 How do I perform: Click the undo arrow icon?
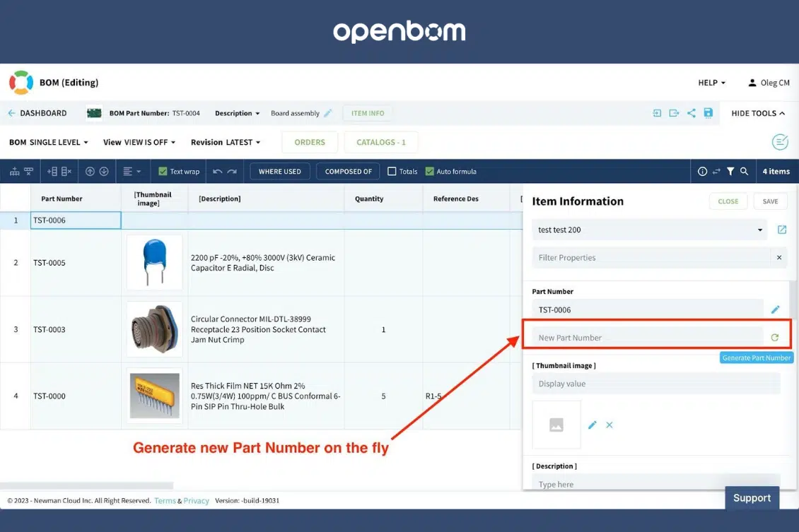[218, 172]
